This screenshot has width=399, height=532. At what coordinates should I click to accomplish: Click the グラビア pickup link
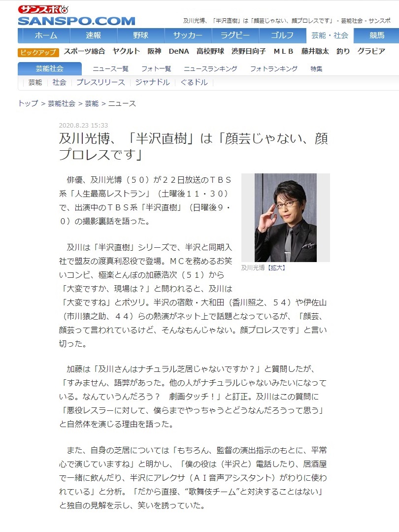tap(371, 52)
